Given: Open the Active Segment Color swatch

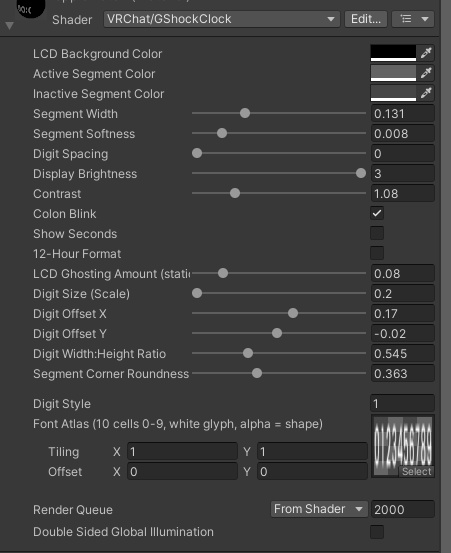Looking at the screenshot, I should pos(393,73).
